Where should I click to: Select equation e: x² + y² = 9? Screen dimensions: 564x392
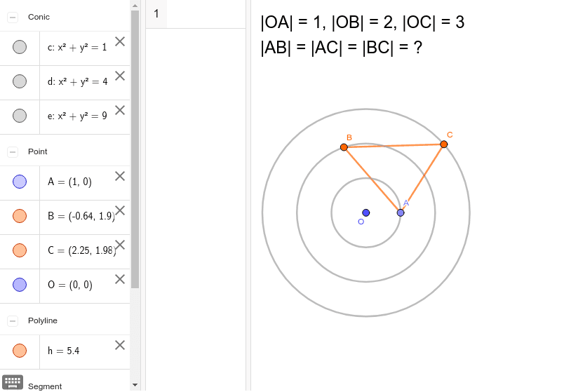[x=77, y=116]
